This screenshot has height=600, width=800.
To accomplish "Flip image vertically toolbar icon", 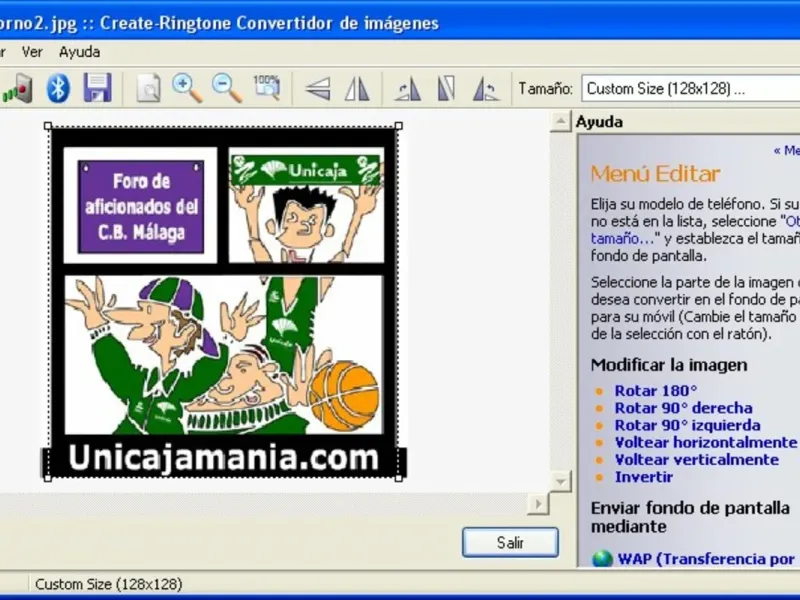I will pos(318,89).
